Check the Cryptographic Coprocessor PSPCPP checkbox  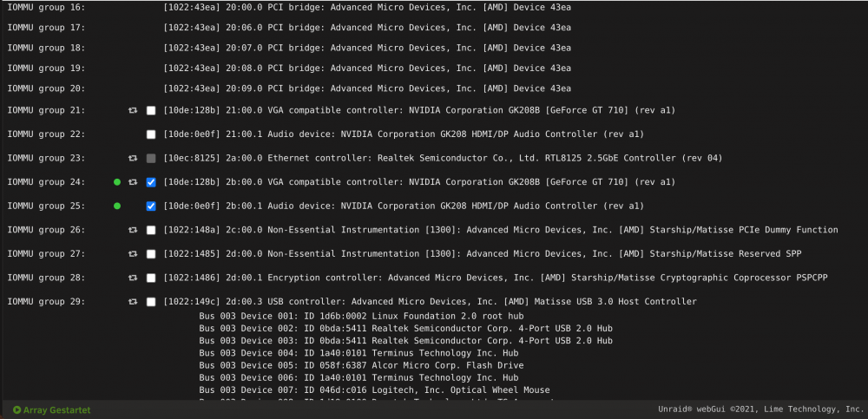(x=150, y=278)
